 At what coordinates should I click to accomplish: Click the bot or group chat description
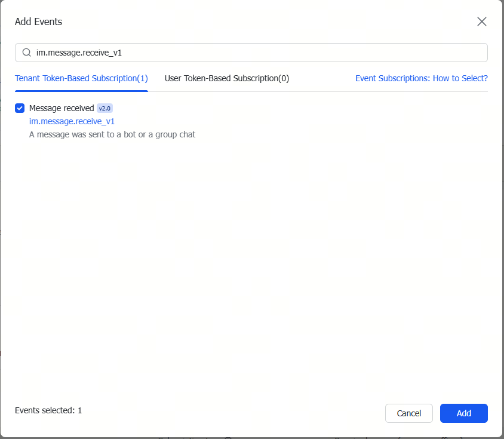click(112, 134)
